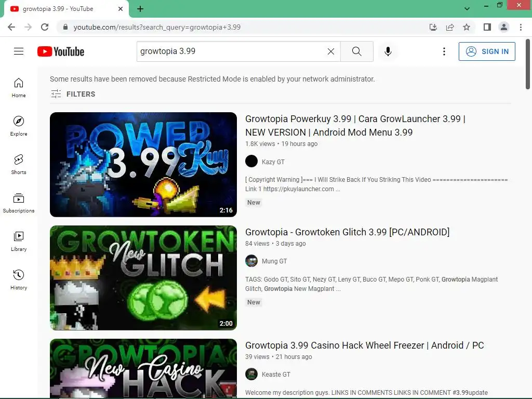Click the Mung GT channel avatar
Screen dimensions: 532x399
tap(251, 261)
